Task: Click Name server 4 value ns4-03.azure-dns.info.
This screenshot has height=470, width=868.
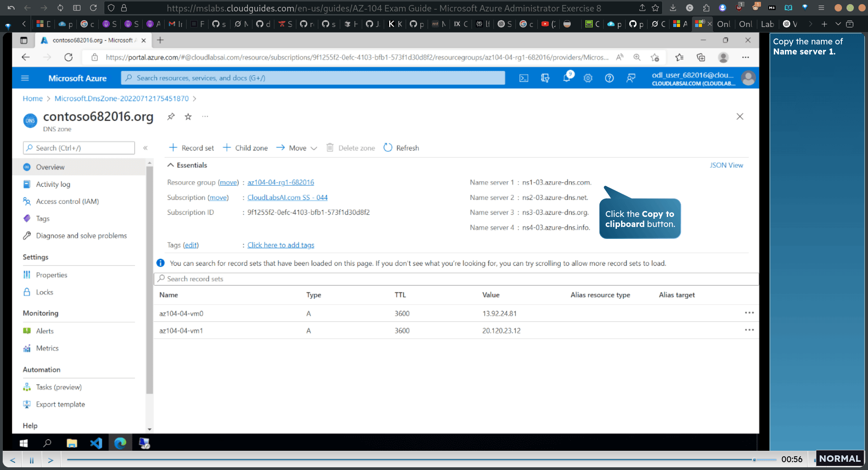Action: [x=556, y=227]
